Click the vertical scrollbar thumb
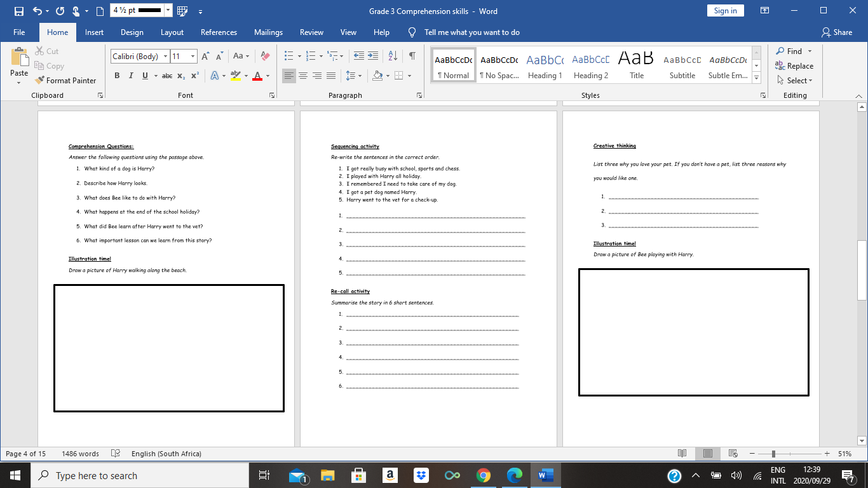This screenshot has height=488, width=868. tap(862, 270)
